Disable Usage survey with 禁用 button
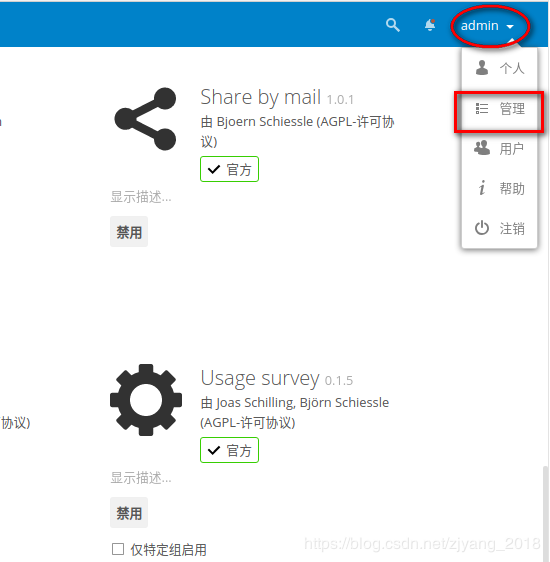Screen dimensions: 550x562 coord(129,513)
